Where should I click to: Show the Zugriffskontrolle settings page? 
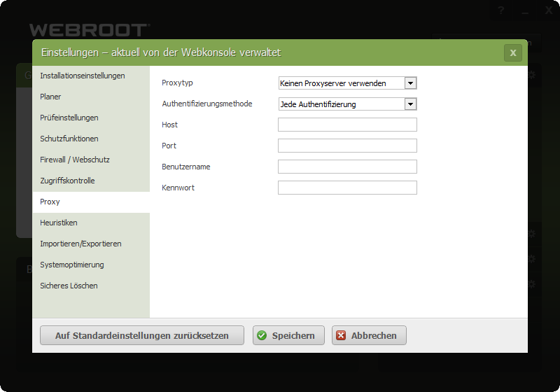(67, 181)
